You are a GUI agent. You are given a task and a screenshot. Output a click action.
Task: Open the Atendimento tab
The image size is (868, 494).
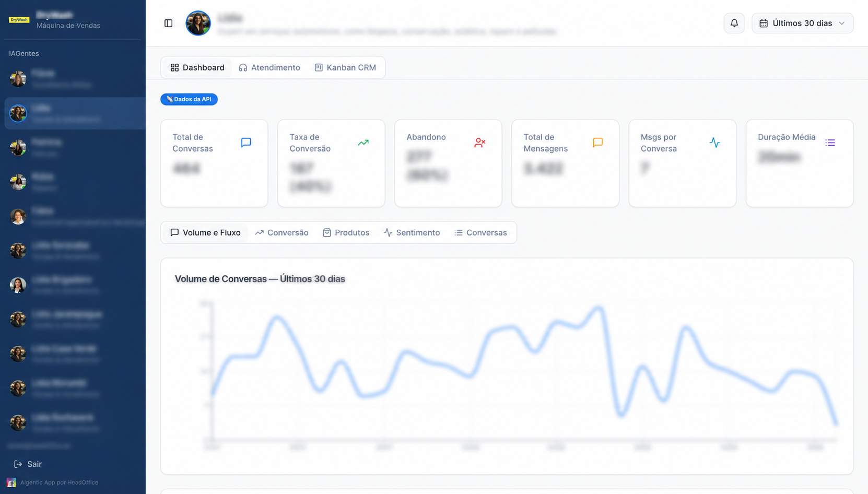tap(269, 68)
